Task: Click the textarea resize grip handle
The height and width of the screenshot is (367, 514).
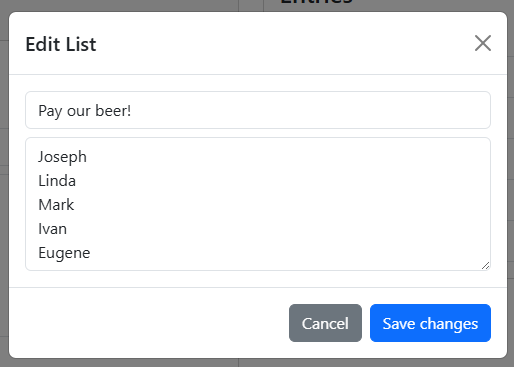Action: 486,266
